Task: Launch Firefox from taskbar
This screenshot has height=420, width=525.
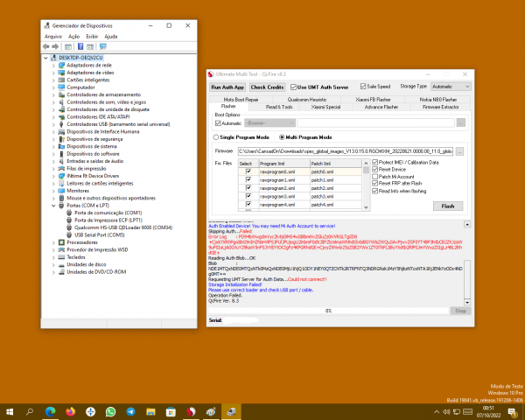Action: 70,411
